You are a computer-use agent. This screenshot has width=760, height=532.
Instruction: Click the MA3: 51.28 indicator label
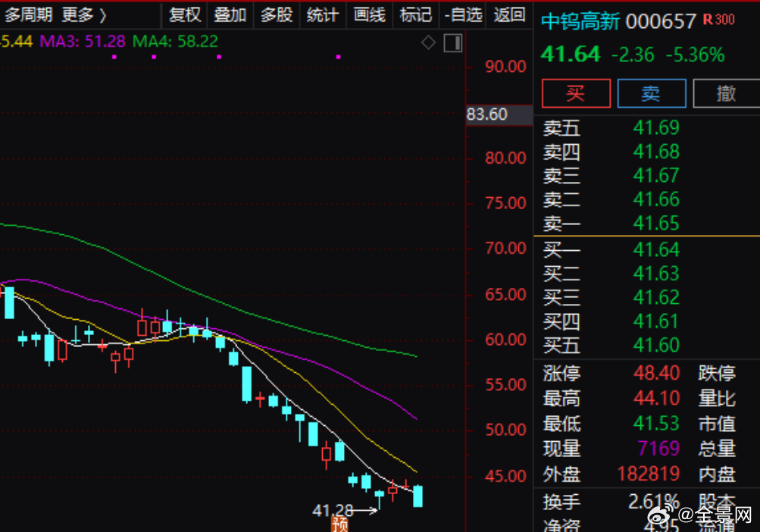[83, 41]
